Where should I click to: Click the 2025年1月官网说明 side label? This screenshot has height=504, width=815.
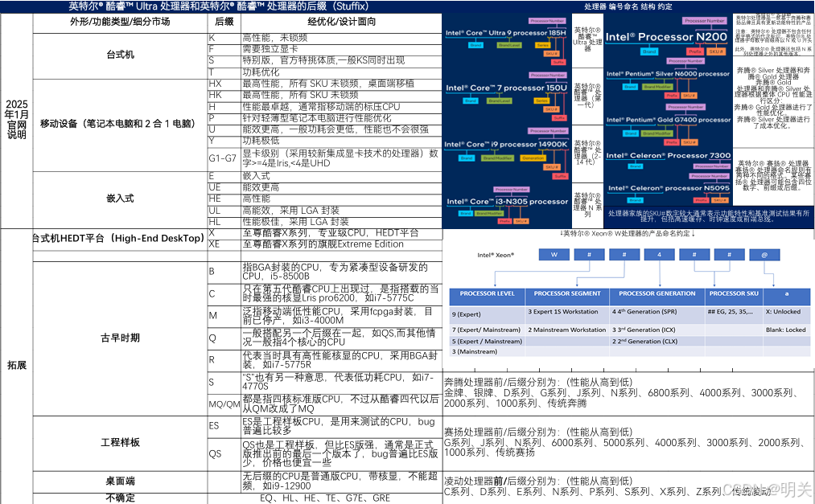pos(17,120)
